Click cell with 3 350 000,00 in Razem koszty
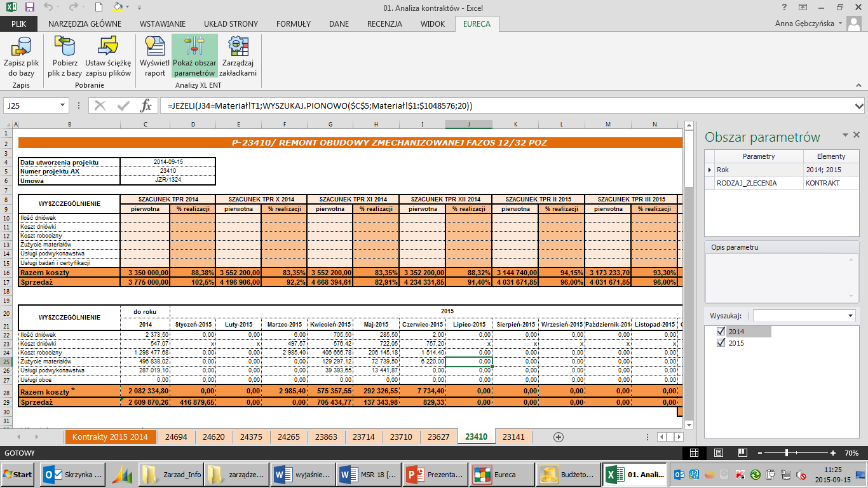Image resolution: width=868 pixels, height=488 pixels. coord(145,272)
